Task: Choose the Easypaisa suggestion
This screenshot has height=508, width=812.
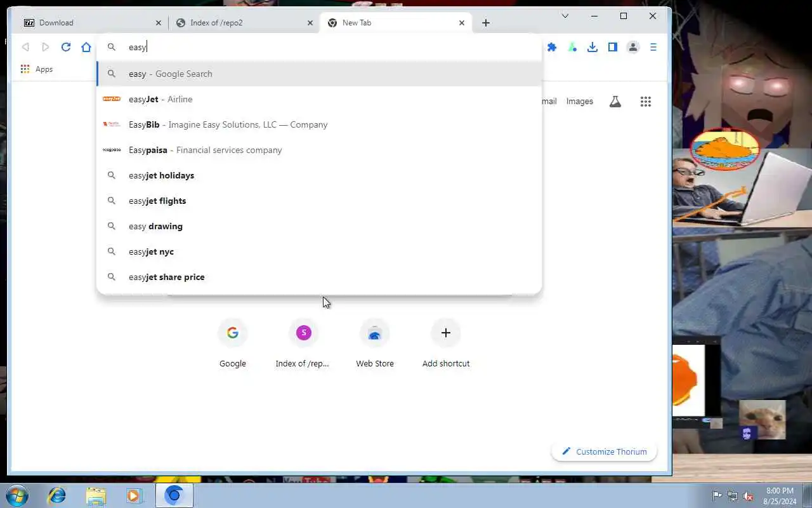Action: pos(319,150)
